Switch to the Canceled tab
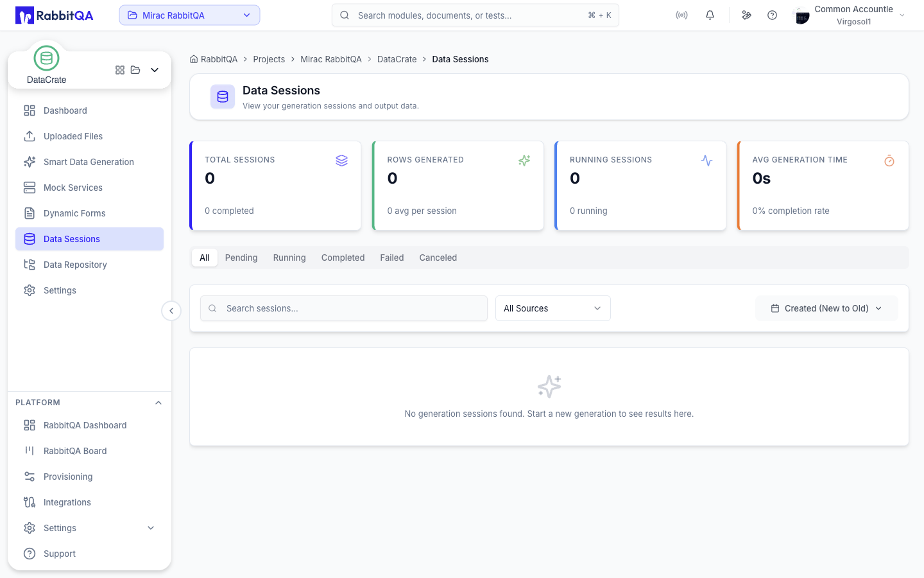 [x=438, y=258]
